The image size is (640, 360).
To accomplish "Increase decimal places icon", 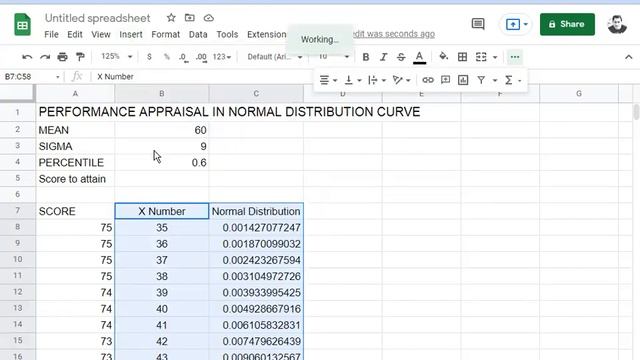I will 201,57.
